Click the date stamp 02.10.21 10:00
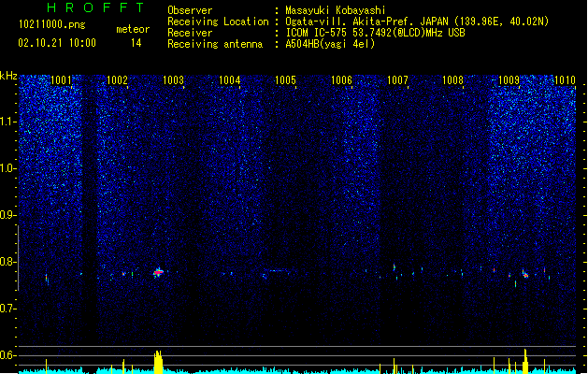 click(x=57, y=43)
